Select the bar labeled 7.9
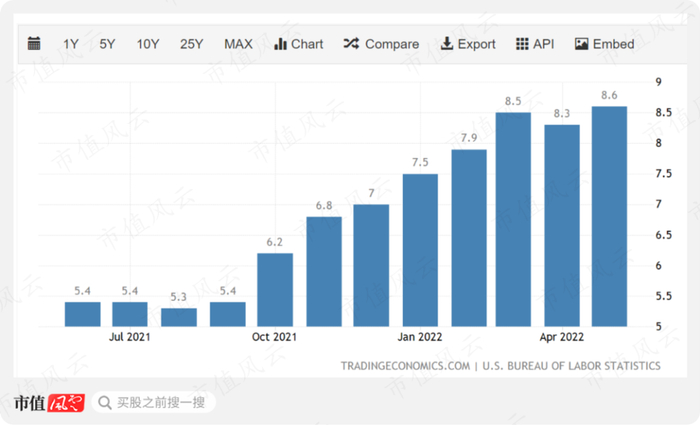Image resolution: width=700 pixels, height=425 pixels. click(x=469, y=238)
